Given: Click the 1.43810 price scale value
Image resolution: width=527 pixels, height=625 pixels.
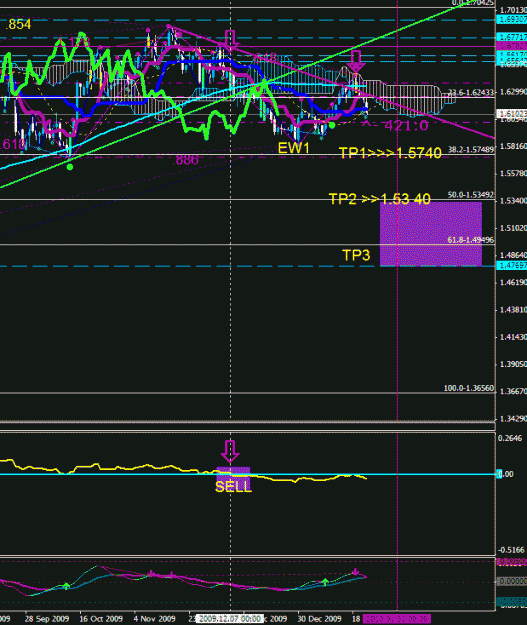Looking at the screenshot, I should tap(513, 310).
